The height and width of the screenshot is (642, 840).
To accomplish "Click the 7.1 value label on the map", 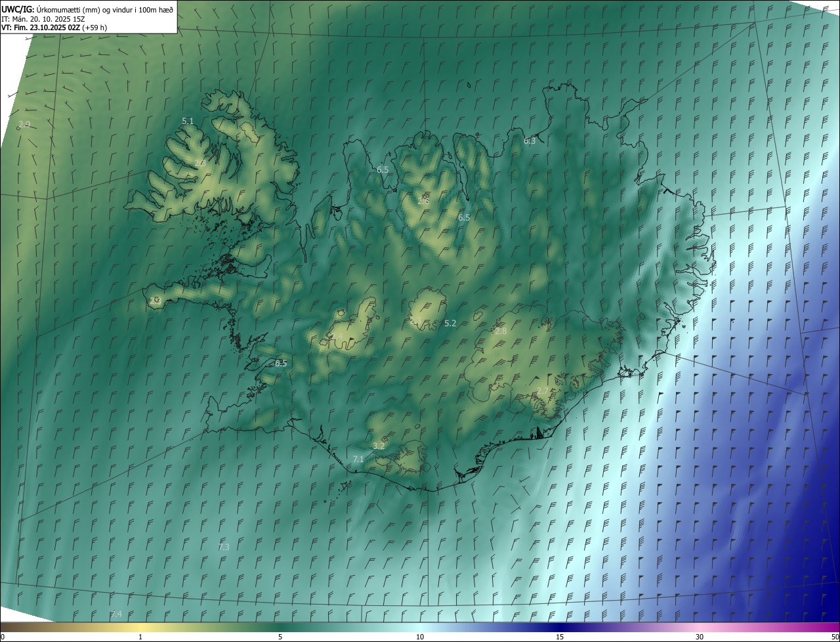I will coord(358,459).
